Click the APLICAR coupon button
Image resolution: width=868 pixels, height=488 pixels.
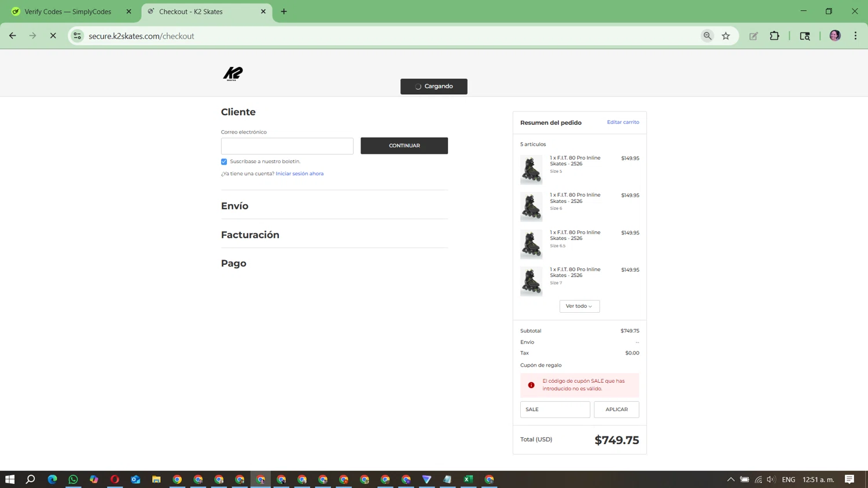tap(616, 409)
